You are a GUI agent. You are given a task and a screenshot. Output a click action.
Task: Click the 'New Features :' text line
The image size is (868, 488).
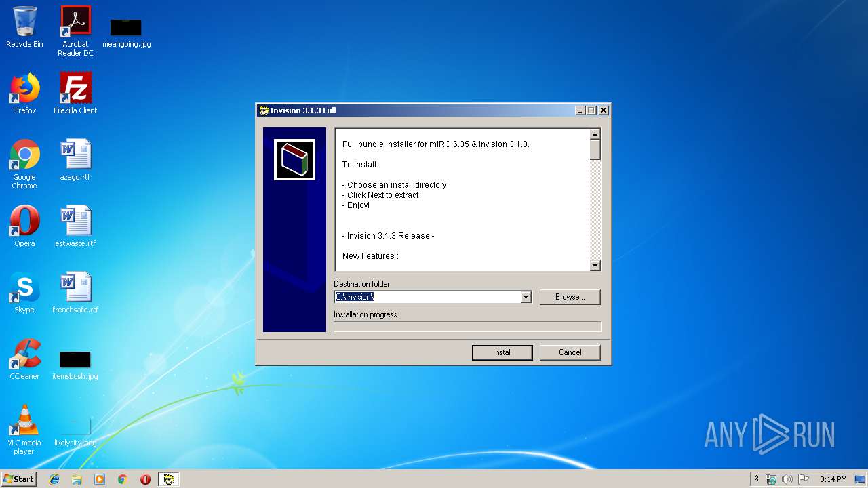pyautogui.click(x=370, y=256)
